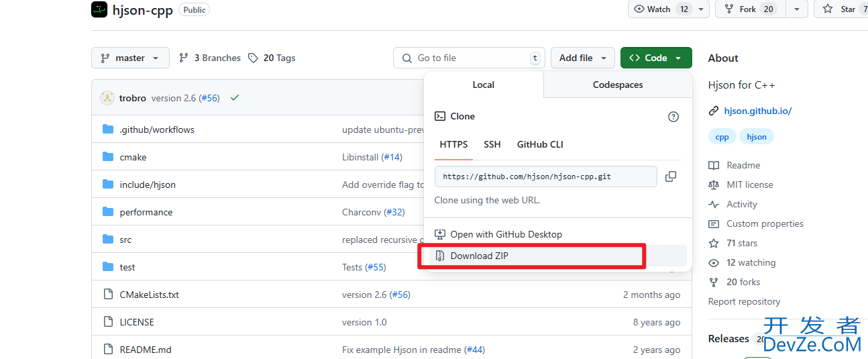Open the MIT license link

click(x=749, y=185)
